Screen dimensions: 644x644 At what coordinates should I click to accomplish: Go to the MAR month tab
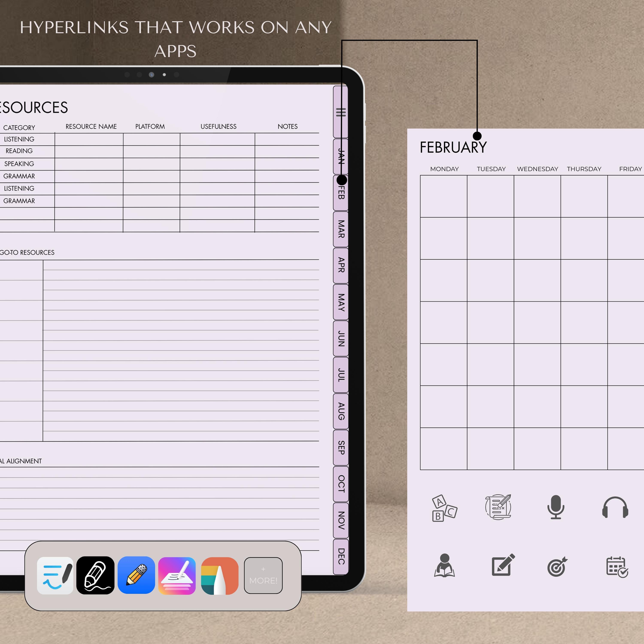[341, 229]
